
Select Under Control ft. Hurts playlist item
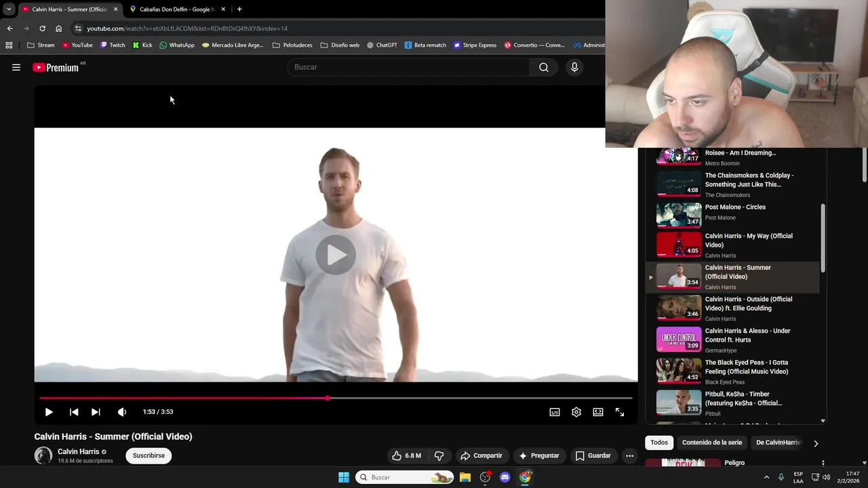[732, 340]
